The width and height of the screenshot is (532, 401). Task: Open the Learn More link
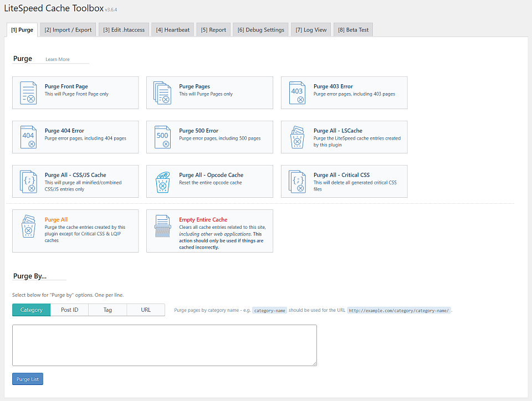pyautogui.click(x=57, y=59)
